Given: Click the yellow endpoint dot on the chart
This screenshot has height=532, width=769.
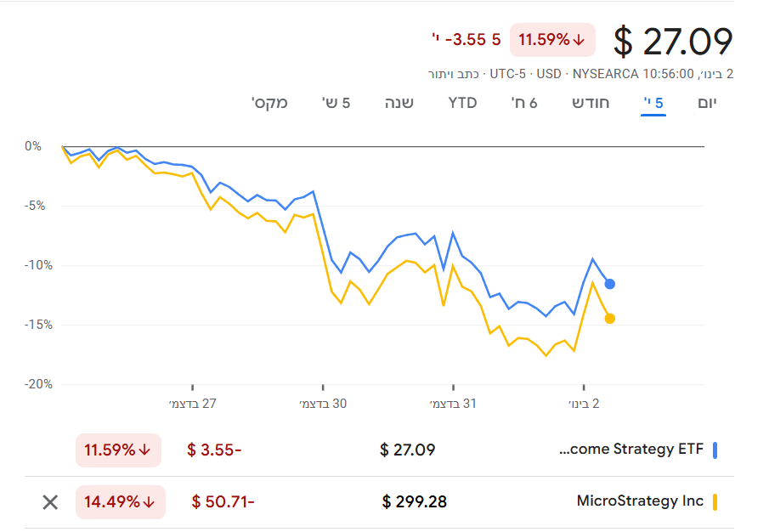Looking at the screenshot, I should 609,319.
